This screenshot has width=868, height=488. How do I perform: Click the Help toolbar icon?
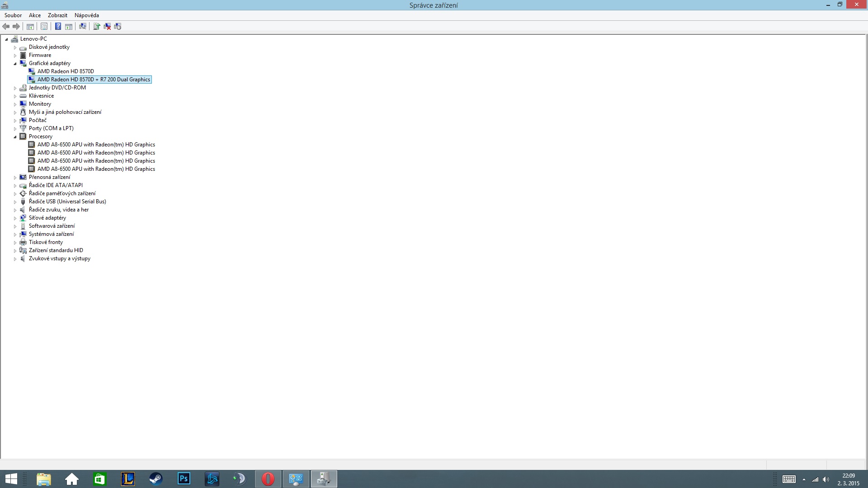(58, 26)
